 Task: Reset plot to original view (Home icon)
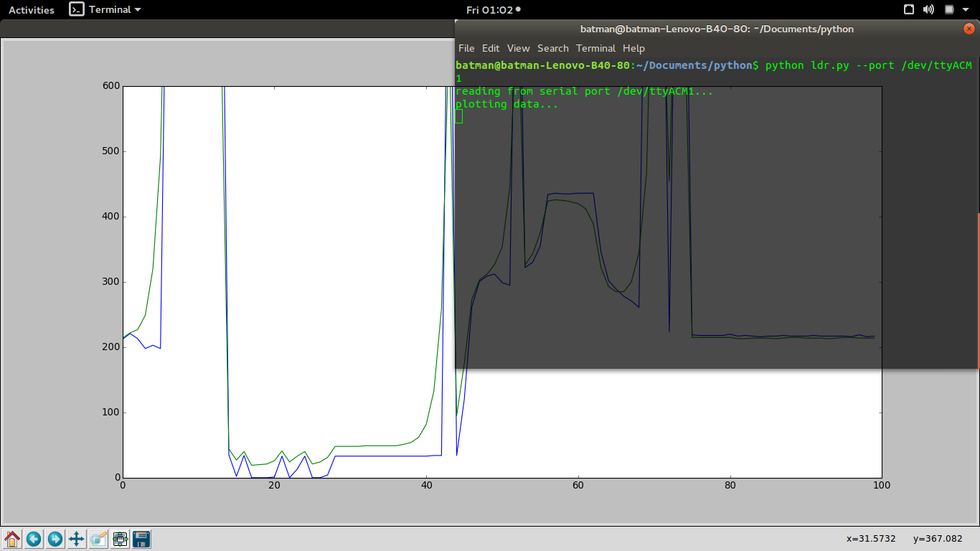coord(12,539)
